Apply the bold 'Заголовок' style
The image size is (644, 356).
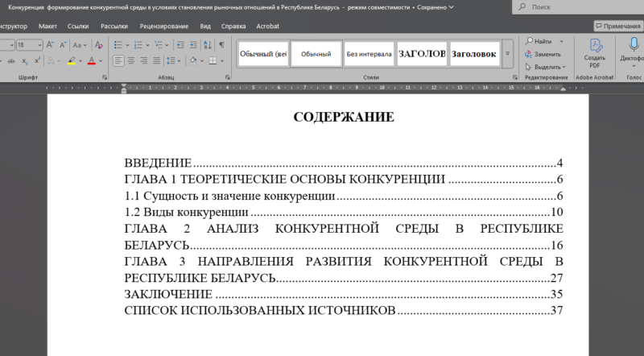(474, 54)
